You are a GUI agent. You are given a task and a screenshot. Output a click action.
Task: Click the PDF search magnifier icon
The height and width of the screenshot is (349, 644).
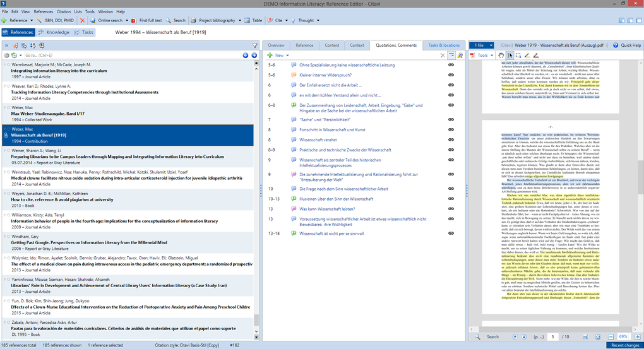[477, 336]
